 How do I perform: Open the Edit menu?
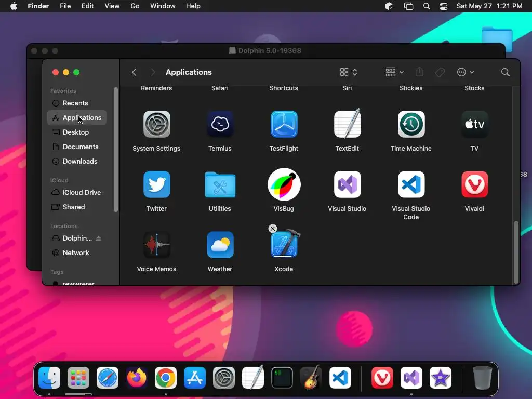point(87,6)
